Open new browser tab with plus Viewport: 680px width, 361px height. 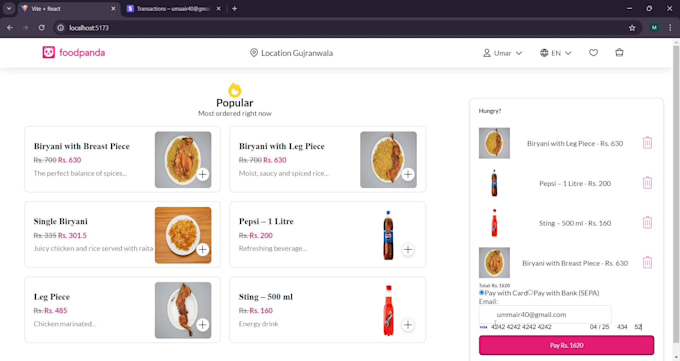[235, 8]
